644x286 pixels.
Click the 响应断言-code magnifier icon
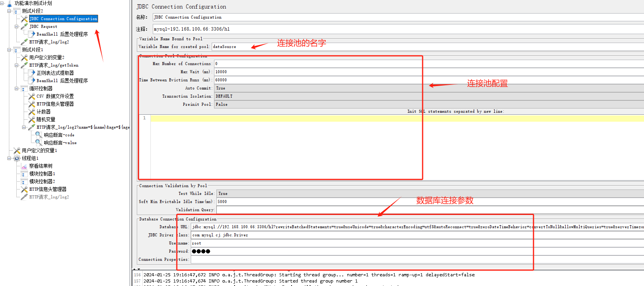[x=39, y=135]
